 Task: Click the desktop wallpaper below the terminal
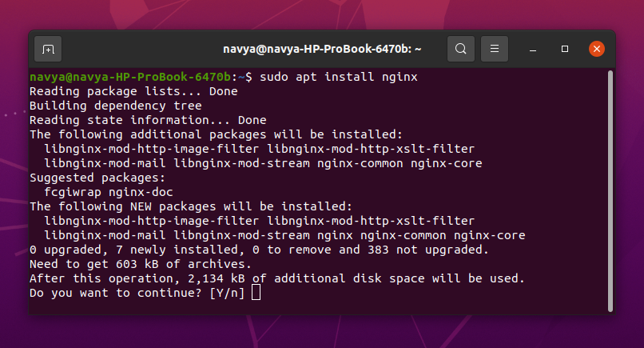coord(322,332)
